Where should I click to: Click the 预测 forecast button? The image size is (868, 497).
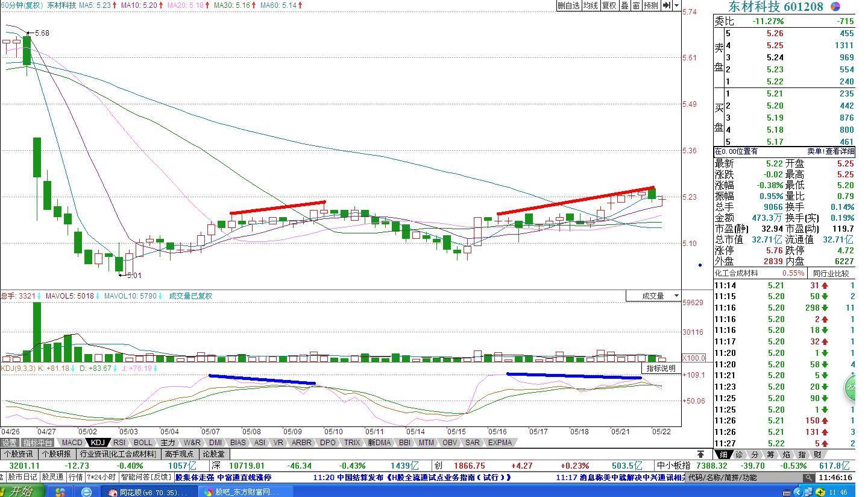click(651, 5)
